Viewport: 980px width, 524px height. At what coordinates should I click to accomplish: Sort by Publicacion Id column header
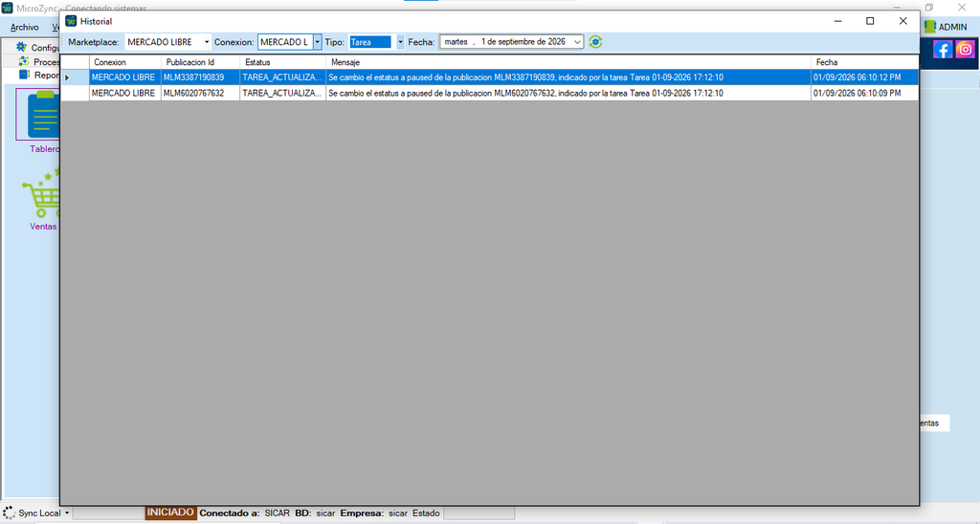coord(200,62)
